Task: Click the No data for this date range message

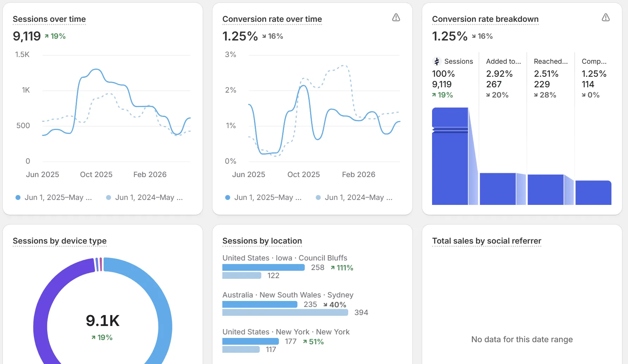Action: pos(522,339)
